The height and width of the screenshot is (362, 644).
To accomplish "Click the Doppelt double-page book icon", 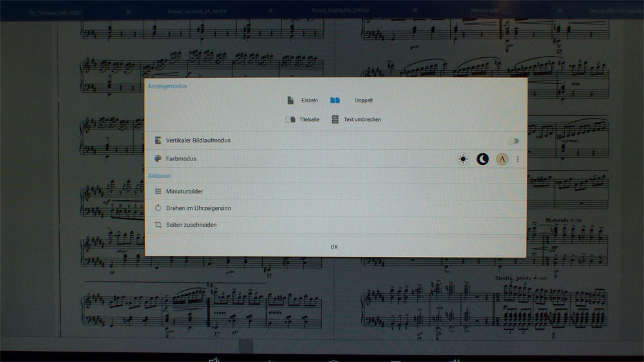I will (x=335, y=100).
